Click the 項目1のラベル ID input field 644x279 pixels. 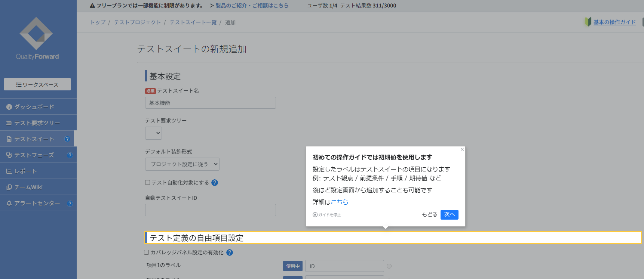[x=344, y=266]
